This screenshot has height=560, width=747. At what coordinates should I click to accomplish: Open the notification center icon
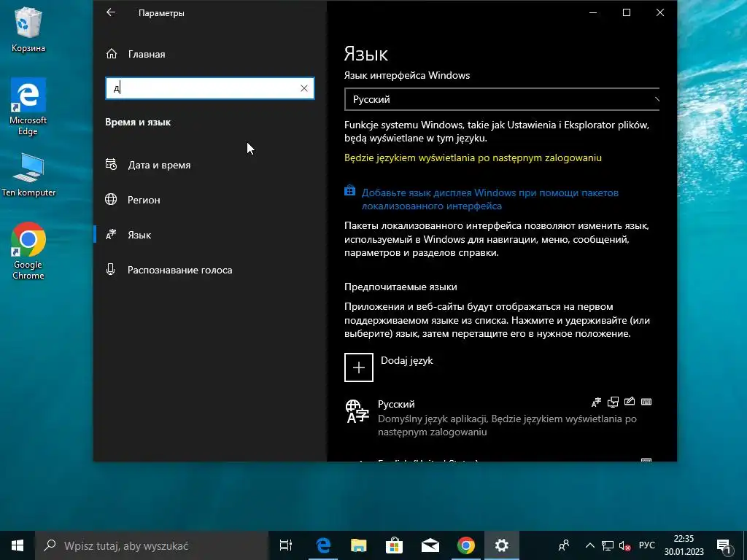tap(724, 545)
